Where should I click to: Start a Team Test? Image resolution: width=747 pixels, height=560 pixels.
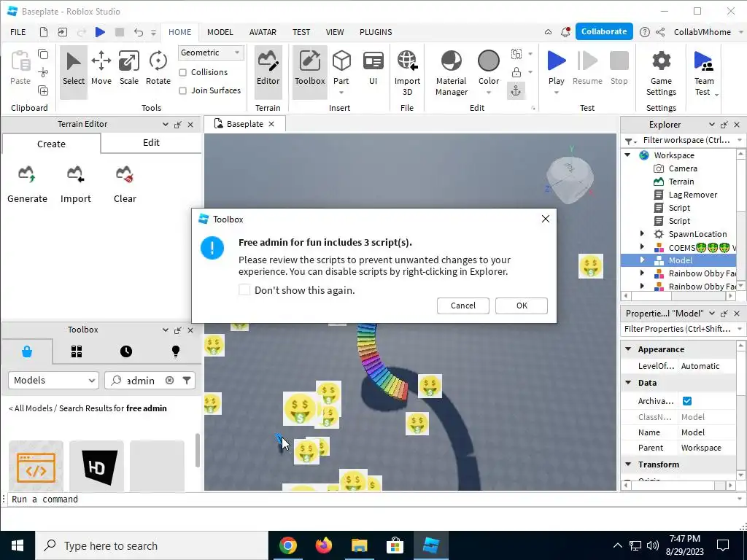point(704,72)
